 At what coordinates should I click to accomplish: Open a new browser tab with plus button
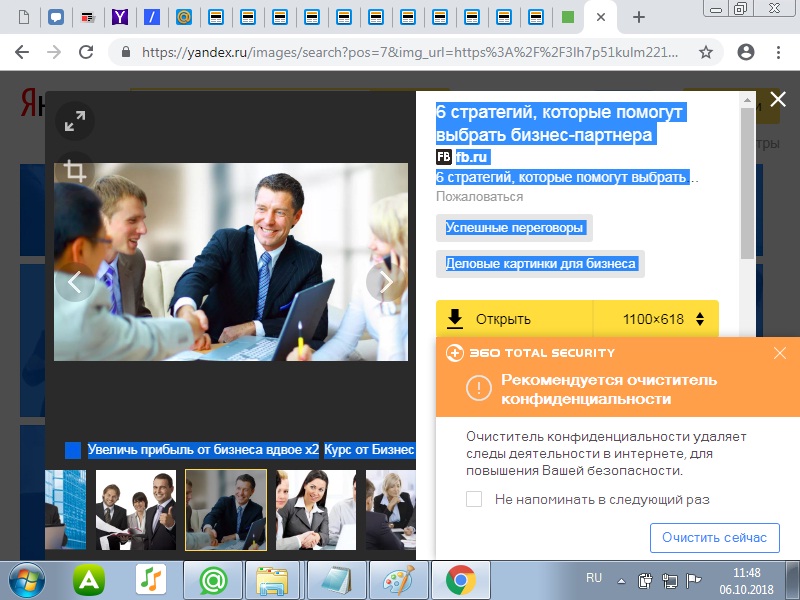pyautogui.click(x=639, y=17)
